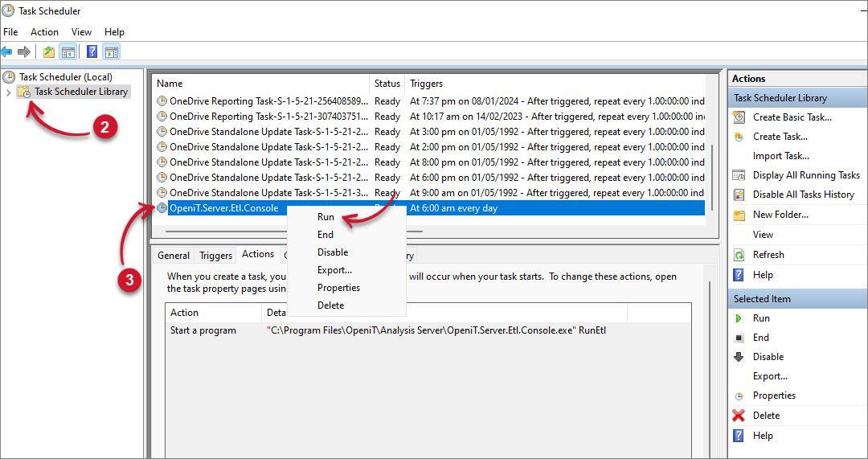868x459 pixels.
Task: Select the OneDrive Standalone Update Task at 3:00 pm
Action: (x=431, y=132)
